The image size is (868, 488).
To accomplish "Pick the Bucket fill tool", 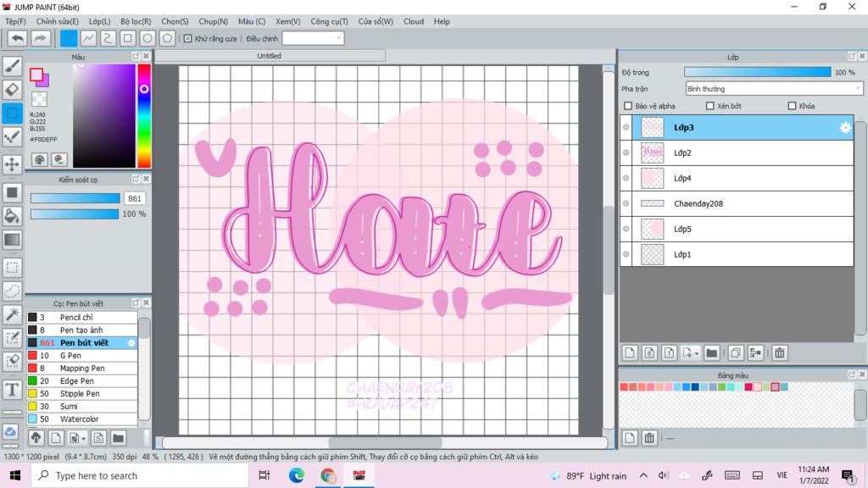I will 12,216.
